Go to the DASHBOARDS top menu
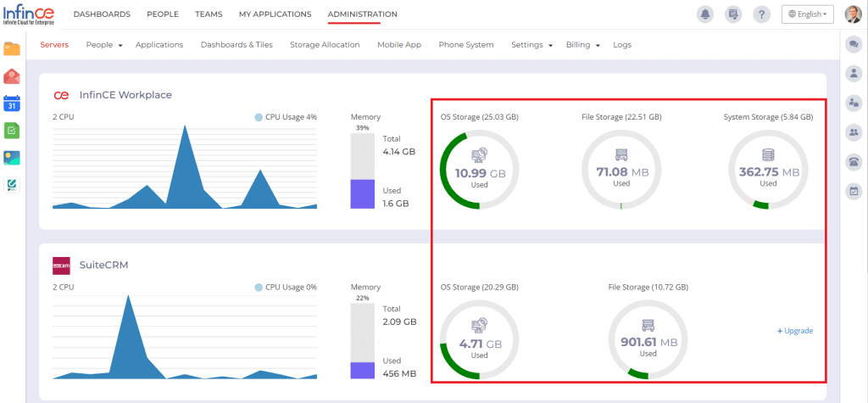Screen dimensions: 868x403 [102, 14]
